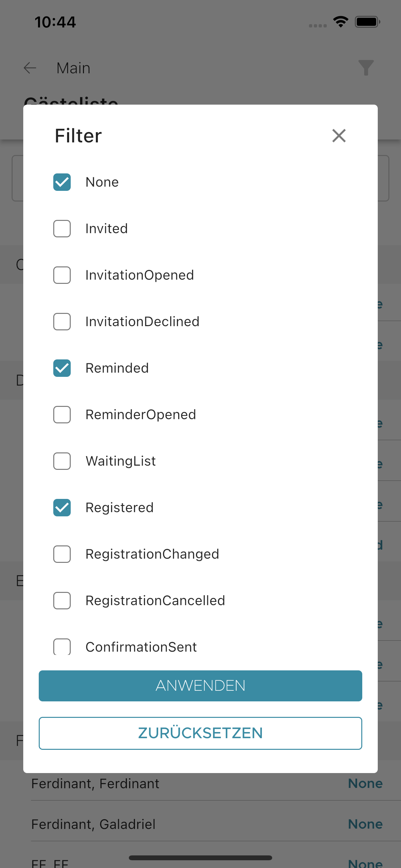The width and height of the screenshot is (401, 868).
Task: Uncheck the Reminded filter
Action: pyautogui.click(x=62, y=368)
